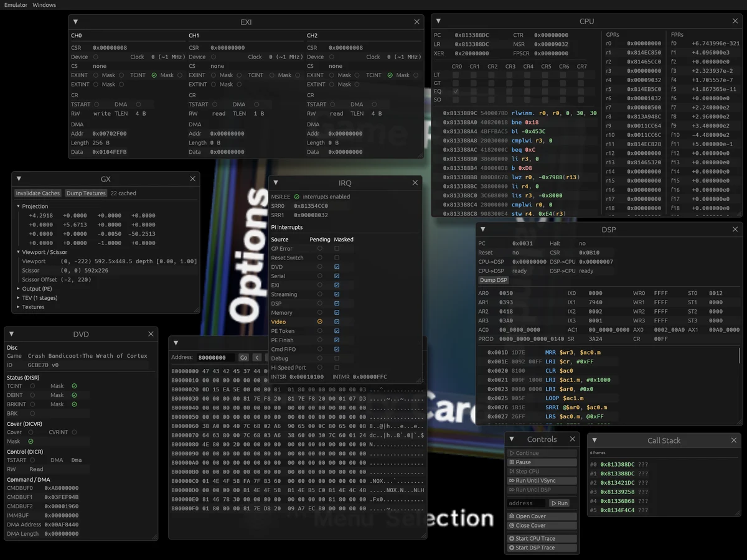The width and height of the screenshot is (747, 560).
Task: Click Run next to the address field
Action: point(559,503)
